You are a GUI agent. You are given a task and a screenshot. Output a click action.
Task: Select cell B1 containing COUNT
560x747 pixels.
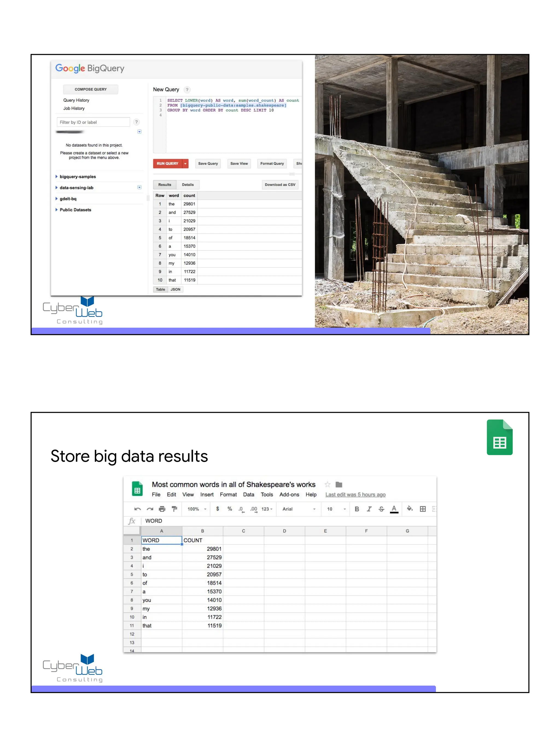click(x=203, y=540)
